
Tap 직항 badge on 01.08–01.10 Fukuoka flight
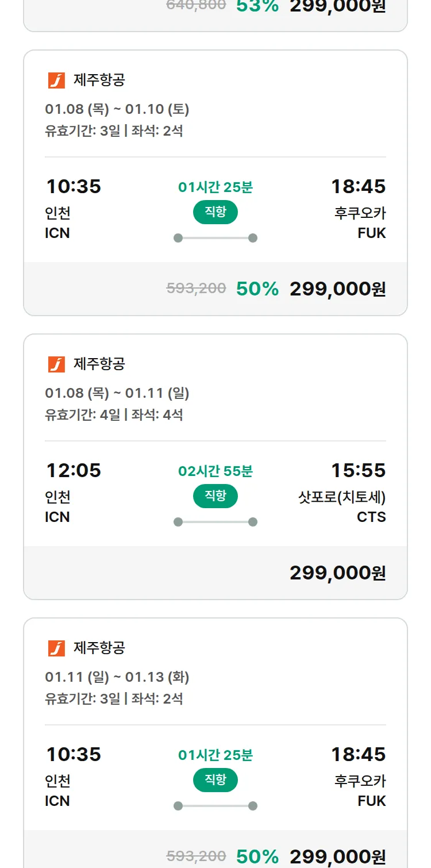click(x=215, y=212)
